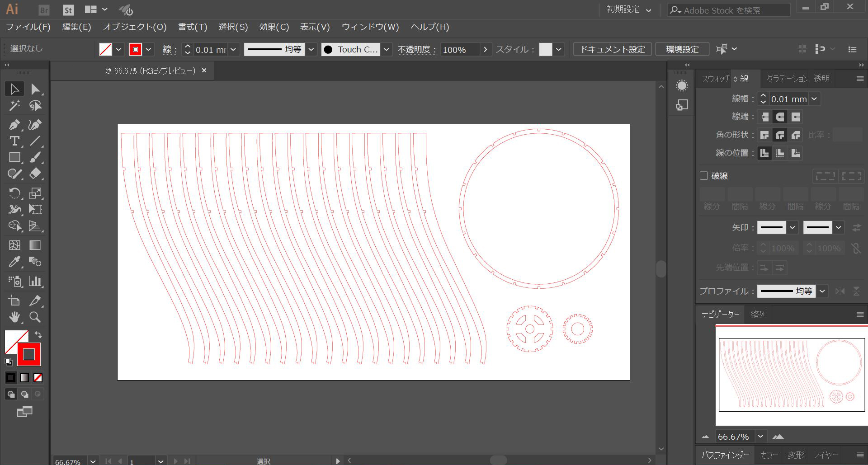Viewport: 868px width, 465px height.
Task: Expand the 線幅 dropdown in stroke panel
Action: pos(814,99)
